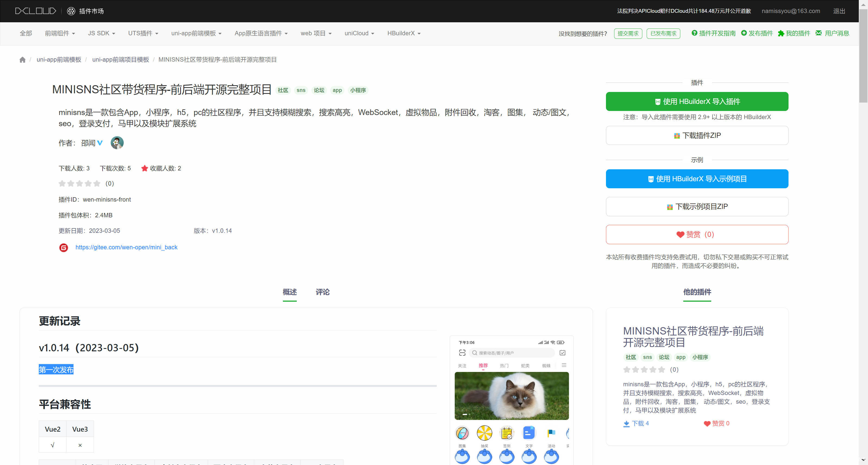This screenshot has height=465, width=868.
Task: Click highlighted text 第一次发布
Action: coord(56,370)
